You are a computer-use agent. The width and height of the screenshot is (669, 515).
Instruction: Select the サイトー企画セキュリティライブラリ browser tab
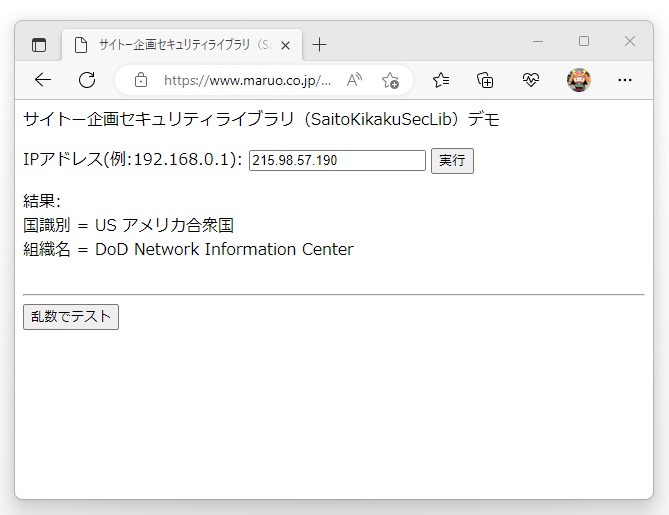tap(182, 45)
